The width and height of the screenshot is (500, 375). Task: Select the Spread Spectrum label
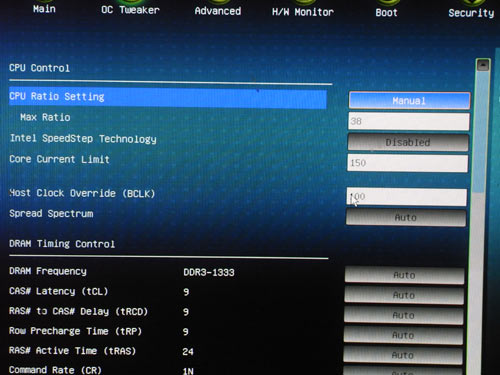click(x=51, y=214)
